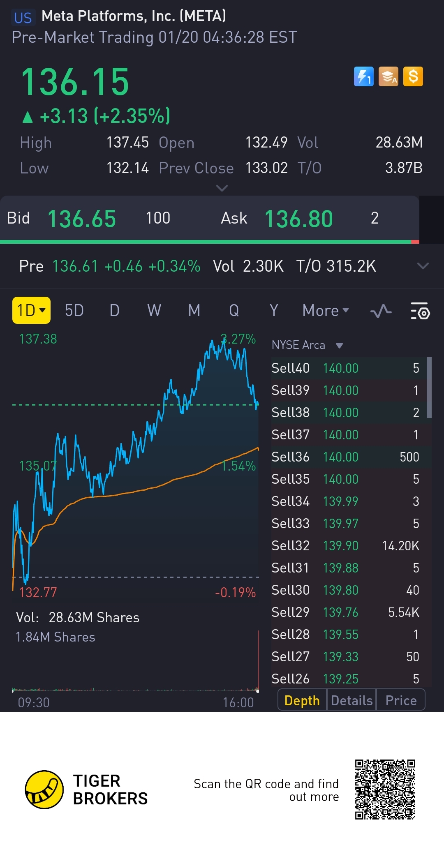Screen dimensions: 444x868
Task: Tap the chart low label 132.77
Action: point(38,592)
